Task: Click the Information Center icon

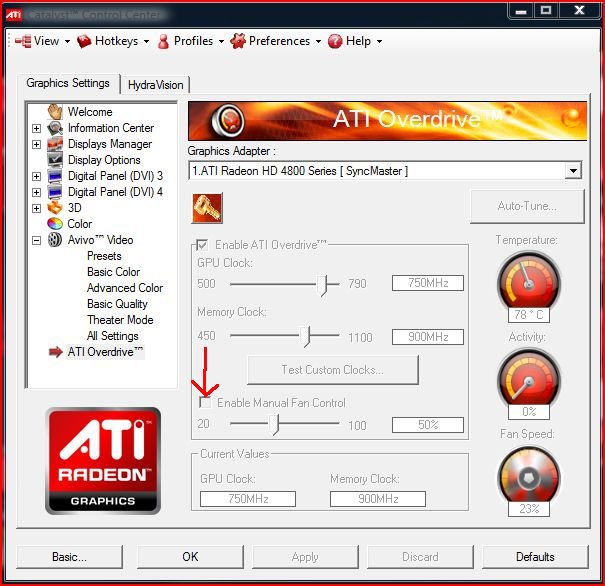Action: tap(55, 128)
